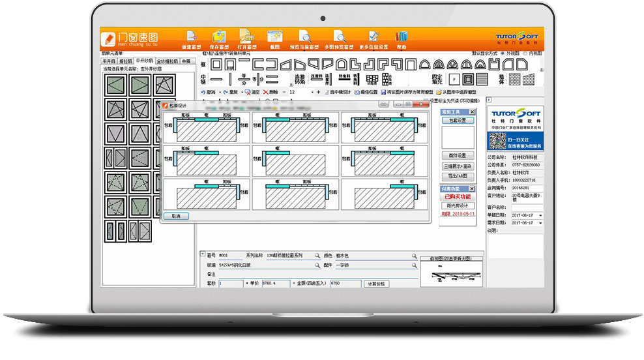Click the 配件设置 button
Image resolution: width=644 pixels, height=360 pixels.
[x=458, y=156]
